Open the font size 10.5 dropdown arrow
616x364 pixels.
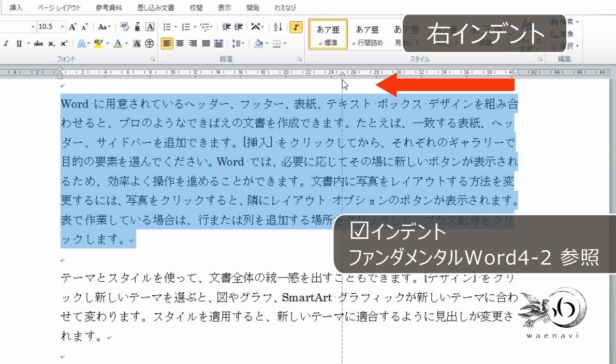(x=62, y=27)
